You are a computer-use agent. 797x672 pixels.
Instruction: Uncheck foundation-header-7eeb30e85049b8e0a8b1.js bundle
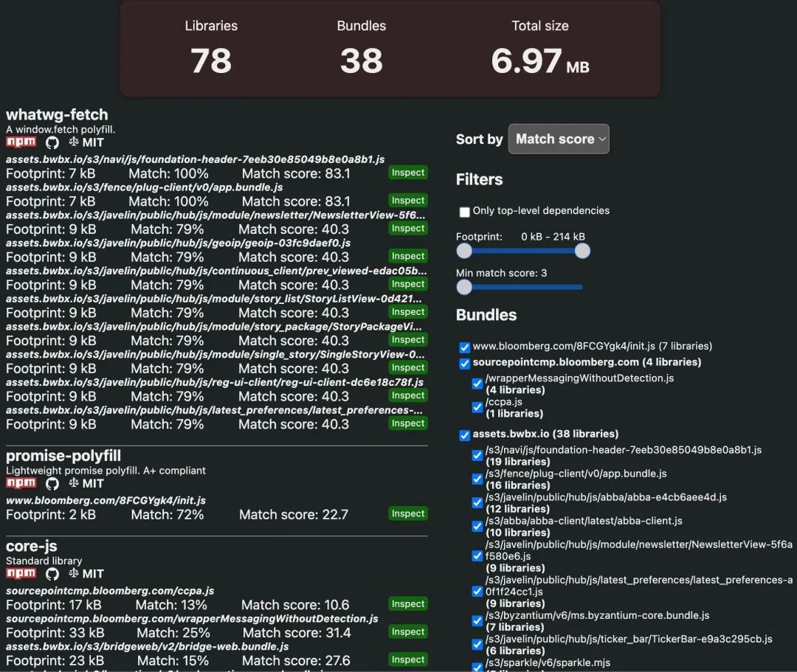(x=477, y=455)
